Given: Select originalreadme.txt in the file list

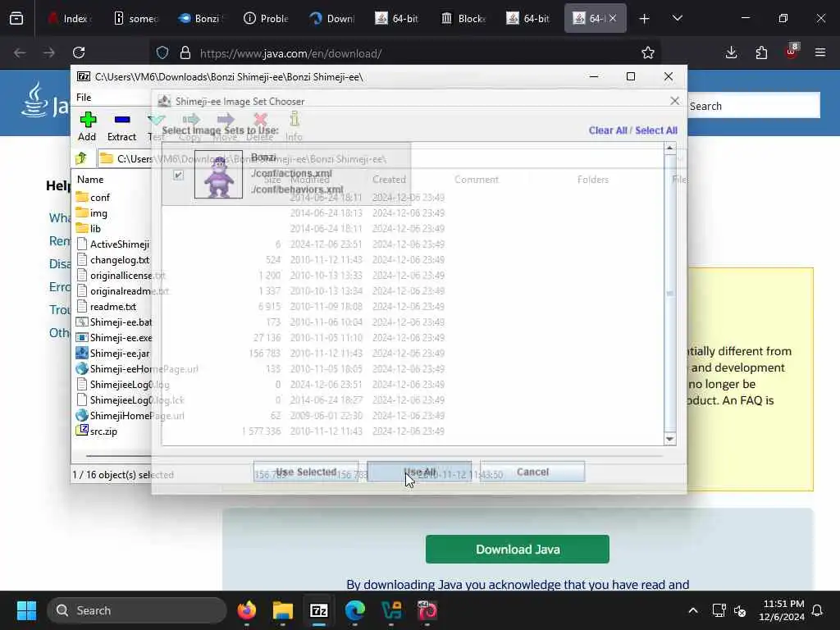Looking at the screenshot, I should click(122, 291).
